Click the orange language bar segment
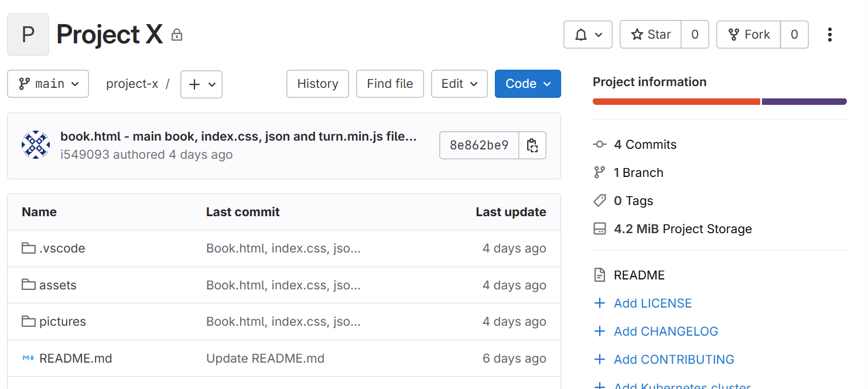 [x=676, y=102]
